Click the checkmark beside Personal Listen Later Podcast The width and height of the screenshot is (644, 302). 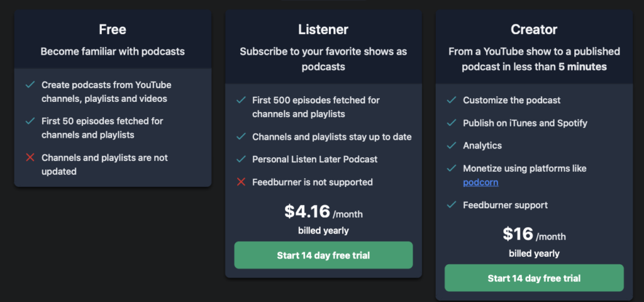[x=241, y=159]
